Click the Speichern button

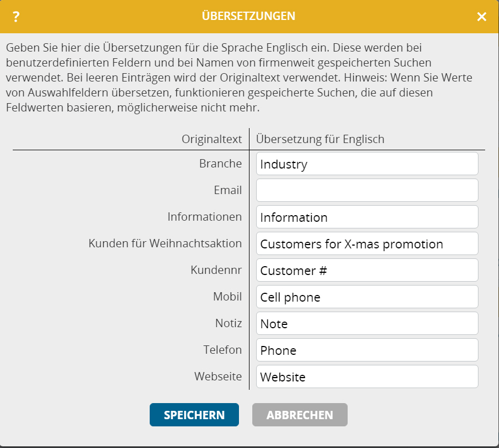pyautogui.click(x=194, y=415)
